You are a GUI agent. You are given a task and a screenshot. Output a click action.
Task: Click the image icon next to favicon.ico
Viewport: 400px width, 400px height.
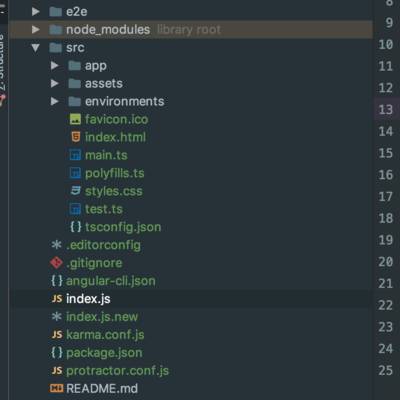click(75, 119)
